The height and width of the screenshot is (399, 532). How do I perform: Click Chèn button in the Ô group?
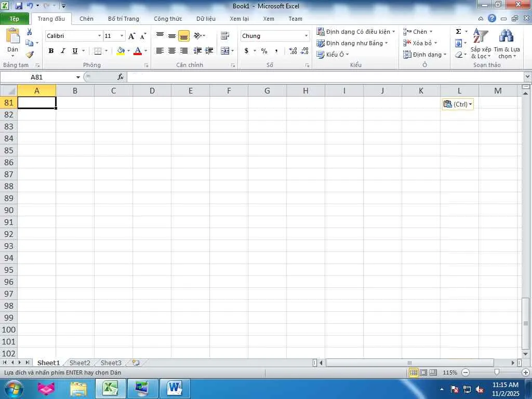418,32
